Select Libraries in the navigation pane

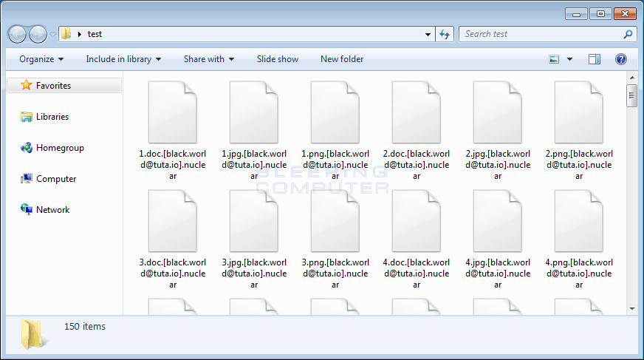(52, 117)
